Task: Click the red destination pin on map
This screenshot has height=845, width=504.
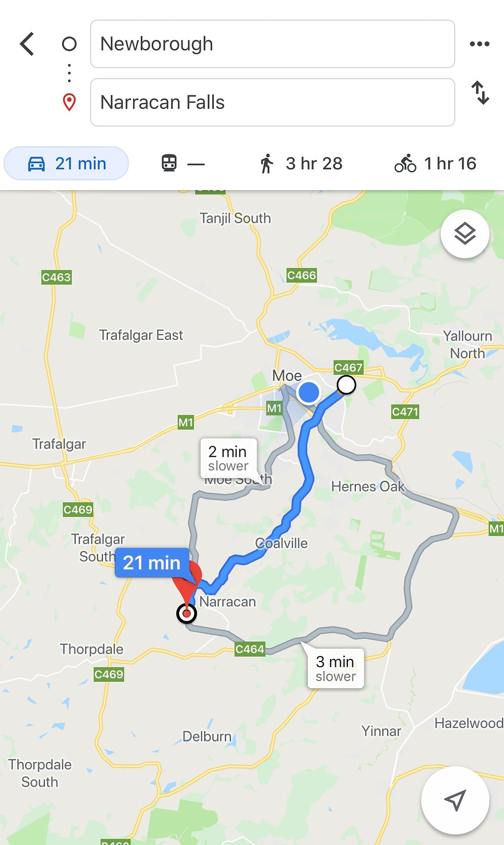Action: 187,585
